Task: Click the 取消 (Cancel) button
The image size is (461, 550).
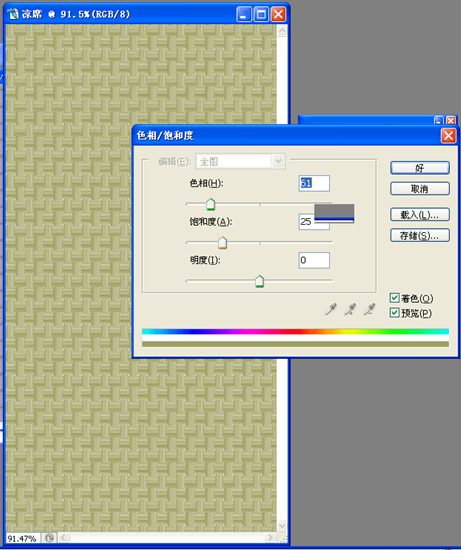Action: click(x=420, y=189)
